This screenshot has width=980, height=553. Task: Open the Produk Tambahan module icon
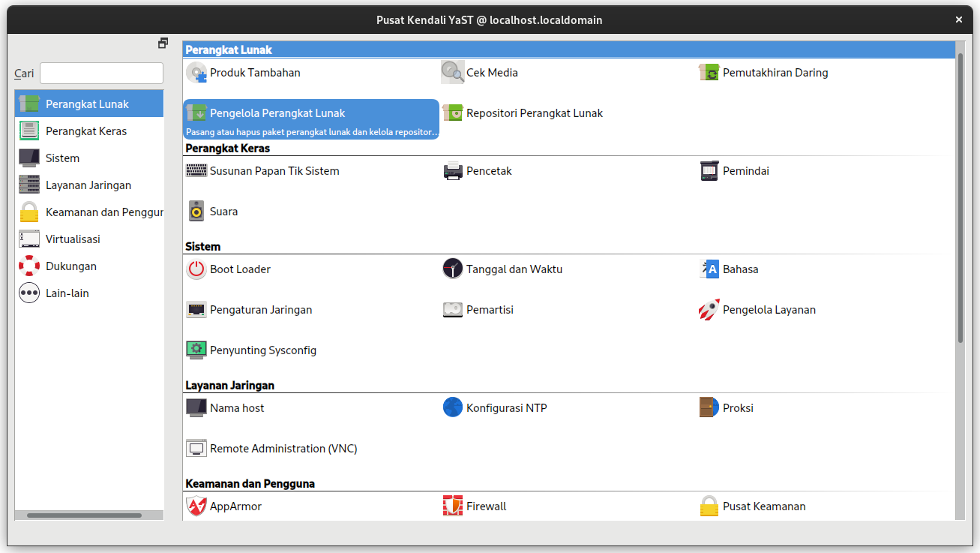point(196,73)
